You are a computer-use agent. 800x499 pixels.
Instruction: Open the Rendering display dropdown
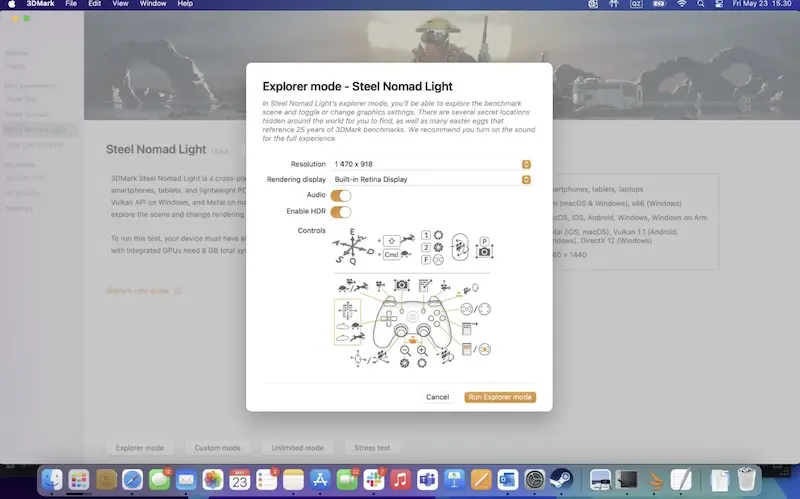pos(432,179)
